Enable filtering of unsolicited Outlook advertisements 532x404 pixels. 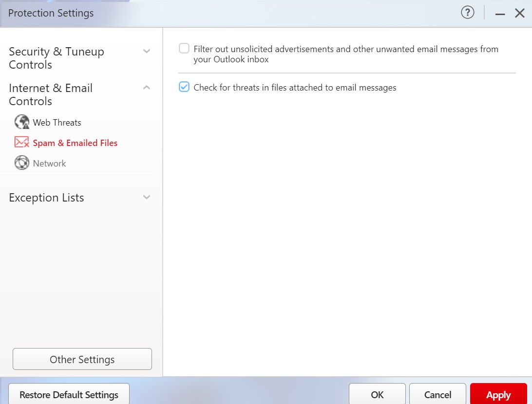click(x=184, y=49)
